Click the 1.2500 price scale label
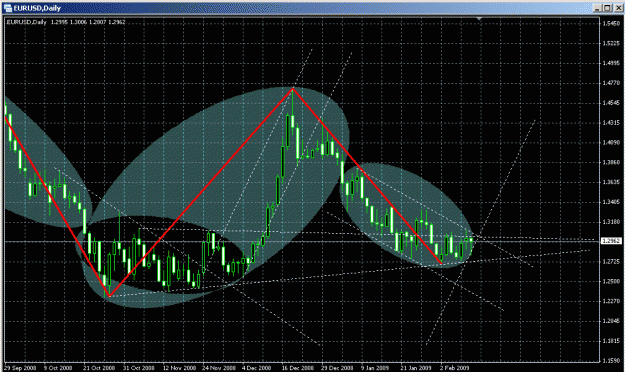This screenshot has width=625, height=372. (x=611, y=281)
